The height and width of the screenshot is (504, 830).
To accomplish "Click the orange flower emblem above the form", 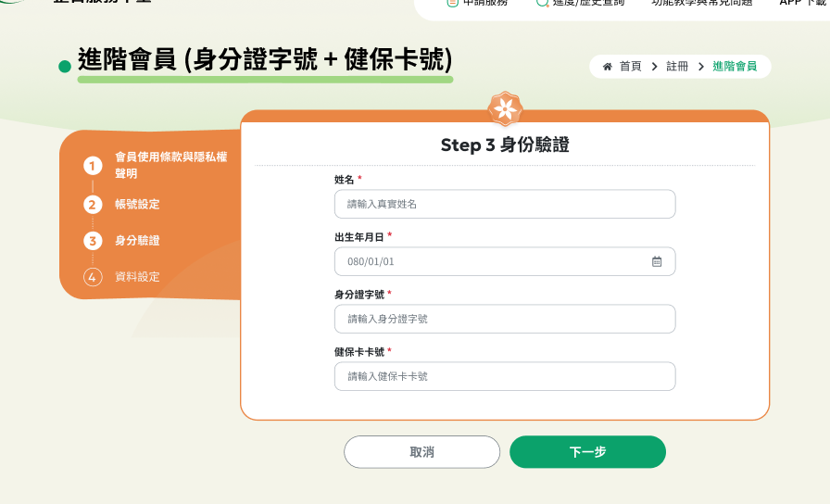I will (x=505, y=109).
